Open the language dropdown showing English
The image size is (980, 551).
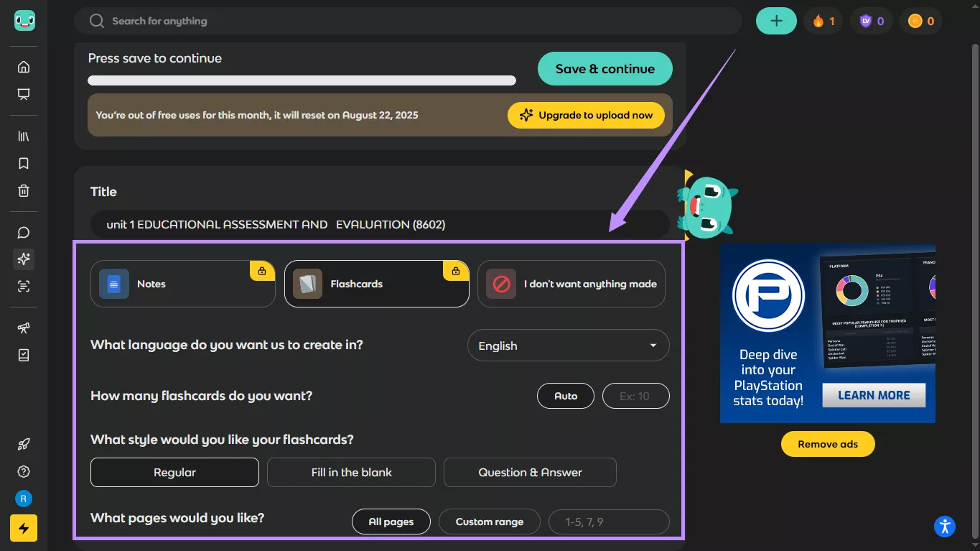pos(568,346)
